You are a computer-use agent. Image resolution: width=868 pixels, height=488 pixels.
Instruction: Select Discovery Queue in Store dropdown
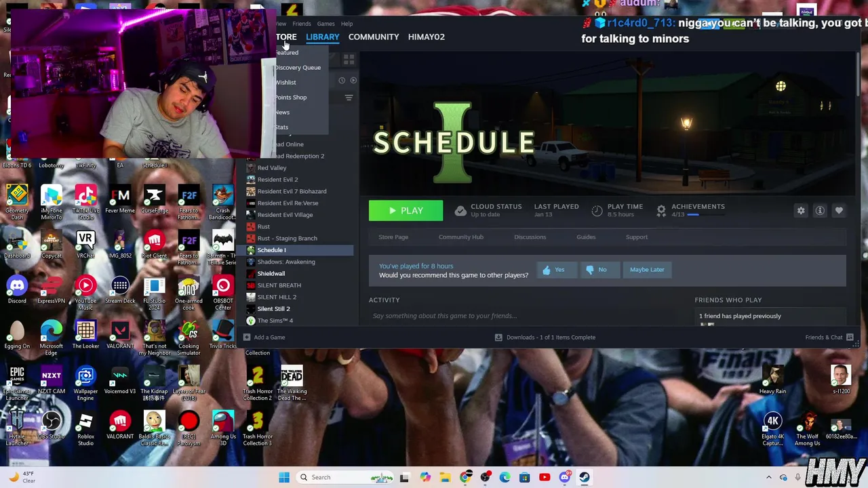[298, 68]
